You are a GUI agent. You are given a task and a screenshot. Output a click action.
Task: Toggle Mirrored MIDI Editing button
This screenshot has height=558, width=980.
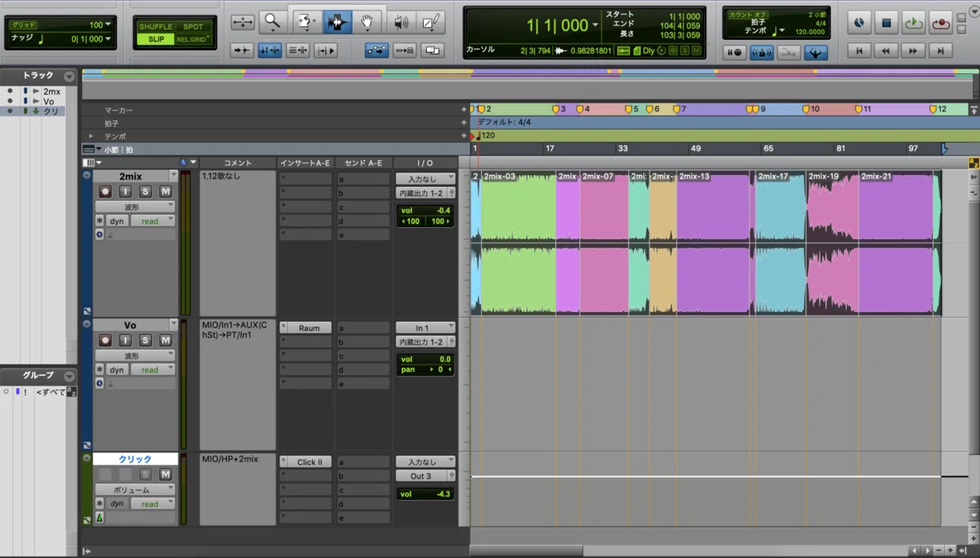pyautogui.click(x=404, y=51)
